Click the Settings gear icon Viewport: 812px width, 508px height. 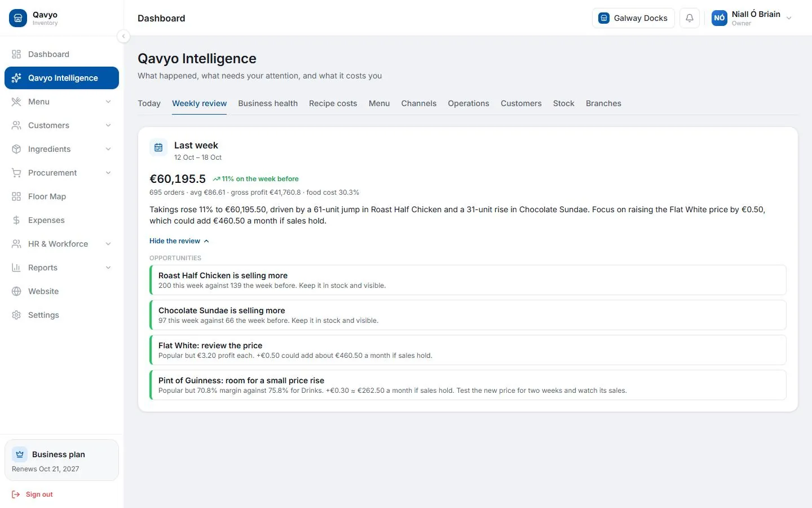click(16, 315)
